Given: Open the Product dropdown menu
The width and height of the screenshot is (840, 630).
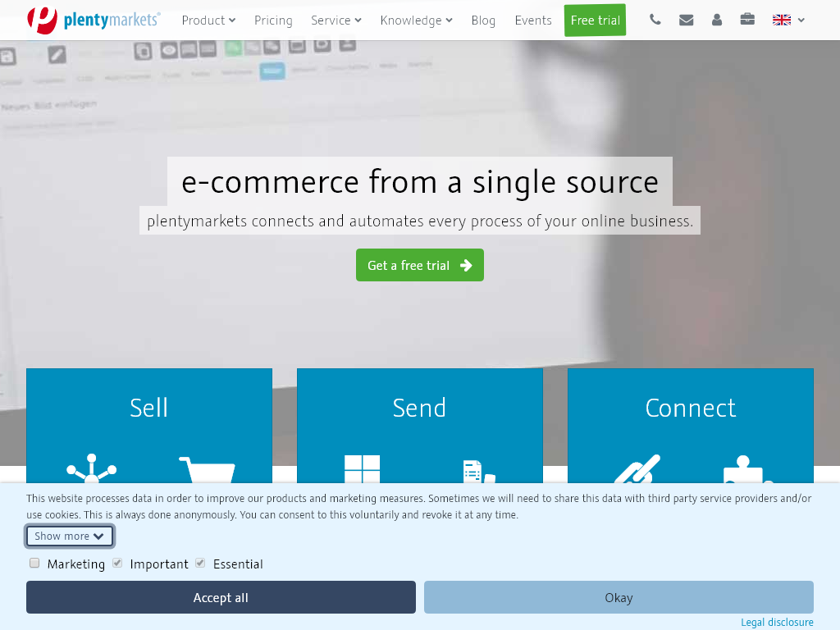Looking at the screenshot, I should coord(208,21).
